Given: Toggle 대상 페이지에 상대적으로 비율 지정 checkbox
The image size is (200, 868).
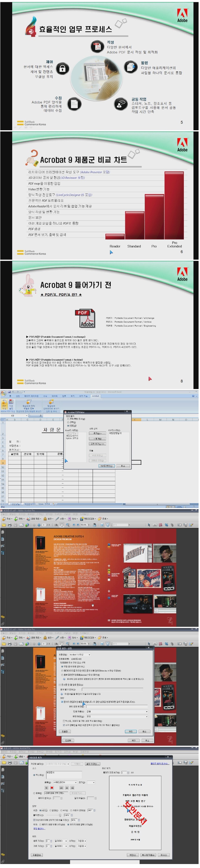Looking at the screenshot, I should 34,820.
